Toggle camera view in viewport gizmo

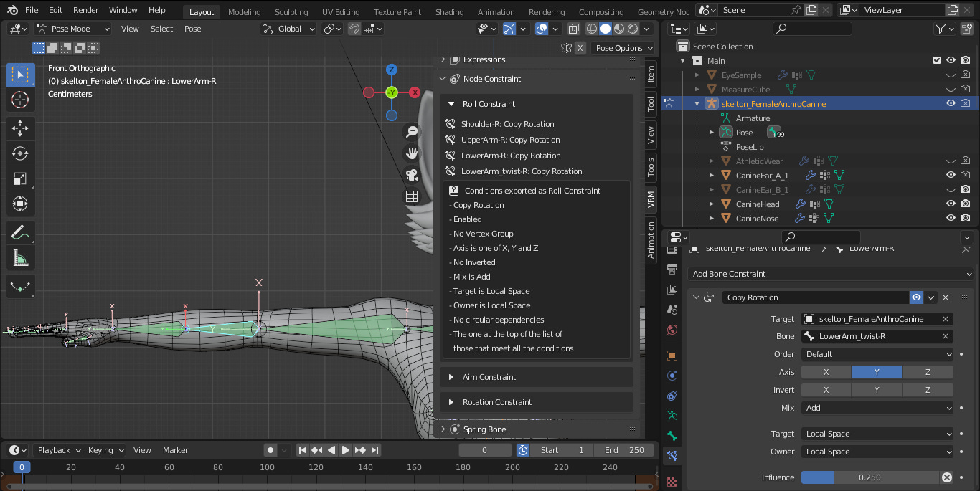[412, 174]
